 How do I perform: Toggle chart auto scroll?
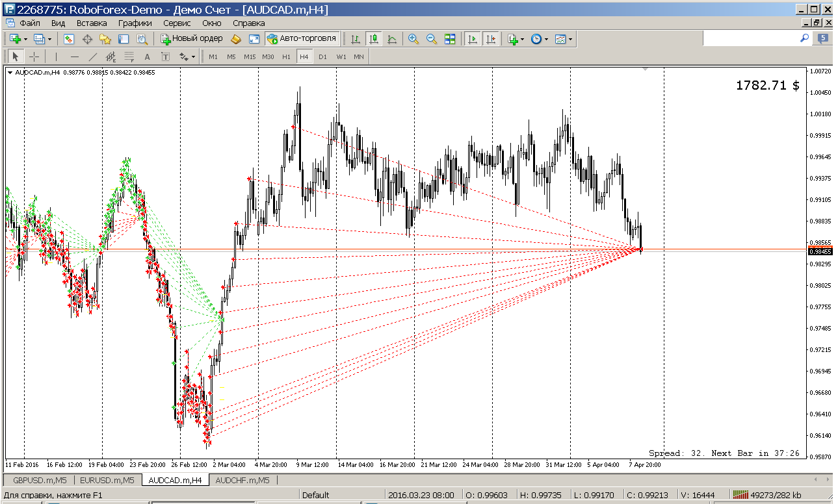point(473,39)
